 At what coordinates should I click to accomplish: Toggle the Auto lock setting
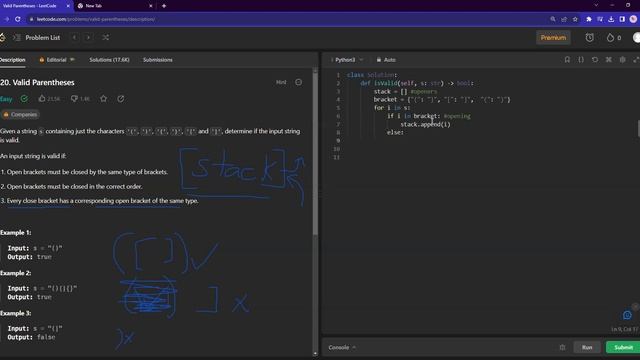tap(386, 60)
